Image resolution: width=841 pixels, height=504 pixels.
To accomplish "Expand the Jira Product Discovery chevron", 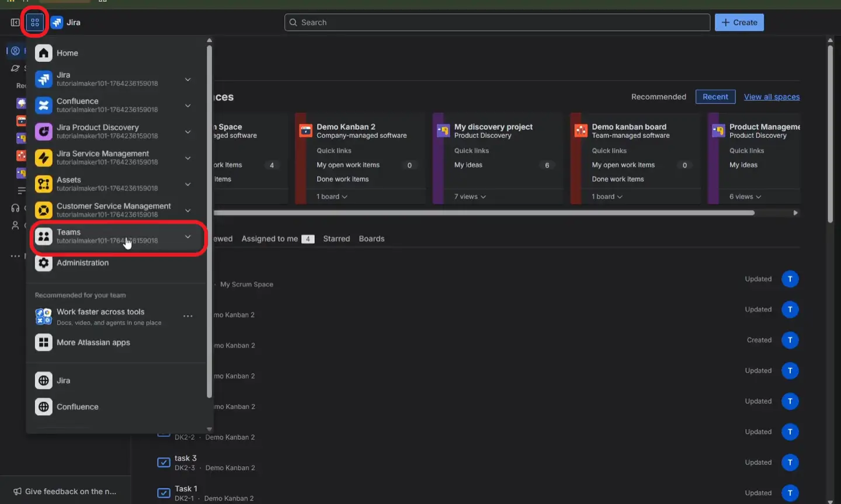I will click(x=188, y=132).
